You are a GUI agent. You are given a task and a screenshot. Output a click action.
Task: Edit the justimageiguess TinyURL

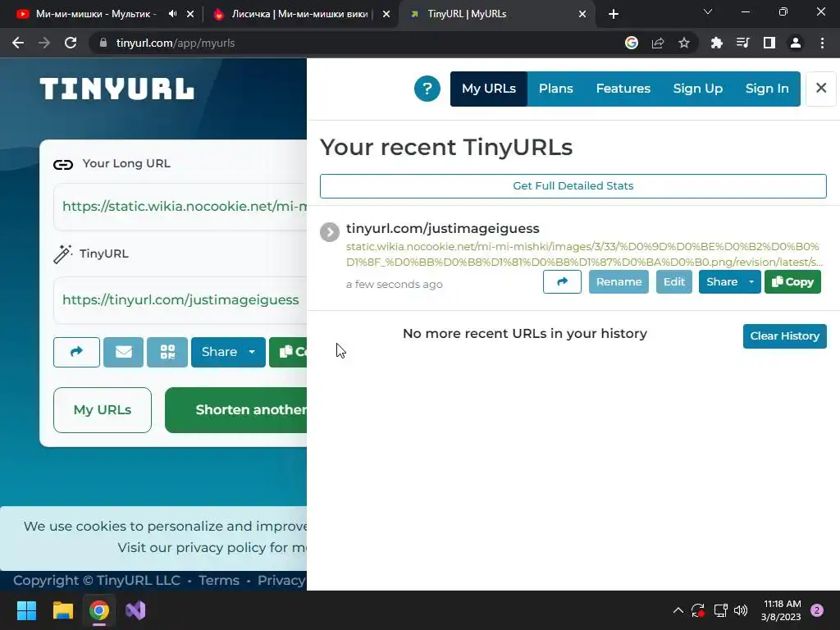pos(674,282)
